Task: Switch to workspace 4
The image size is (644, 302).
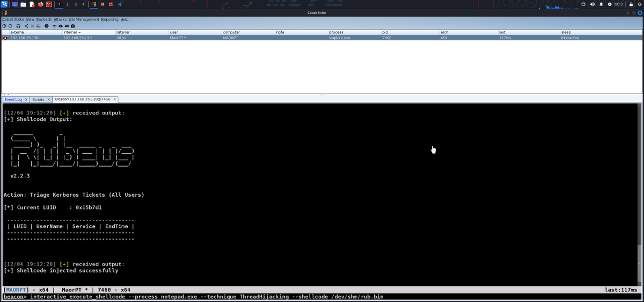Action: [83, 4]
